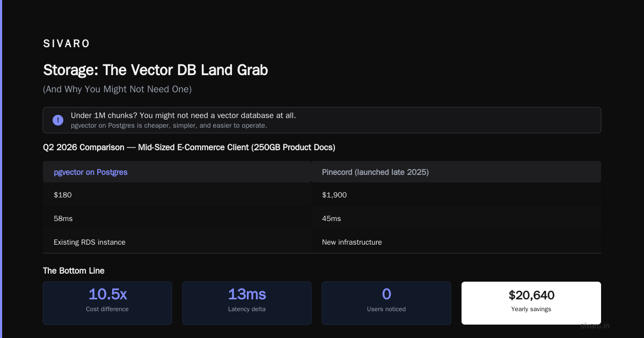The height and width of the screenshot is (338, 644).
Task: Click the 'Existing RDS instance' cell
Action: click(x=177, y=242)
